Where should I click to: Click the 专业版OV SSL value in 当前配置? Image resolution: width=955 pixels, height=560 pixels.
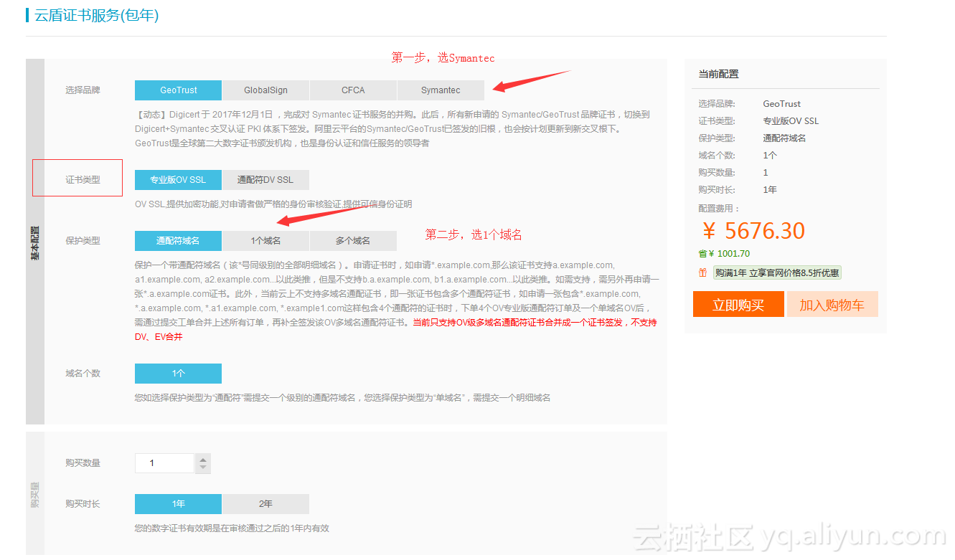(x=791, y=121)
